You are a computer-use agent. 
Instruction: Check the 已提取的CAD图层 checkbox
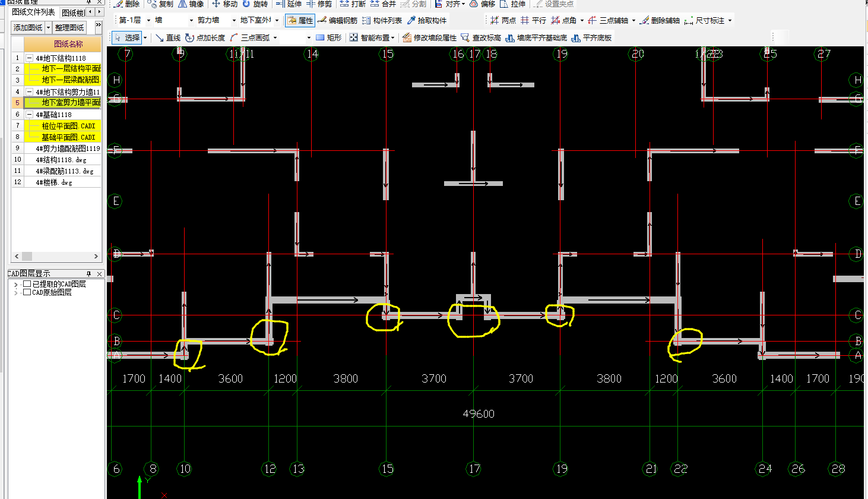tap(27, 284)
